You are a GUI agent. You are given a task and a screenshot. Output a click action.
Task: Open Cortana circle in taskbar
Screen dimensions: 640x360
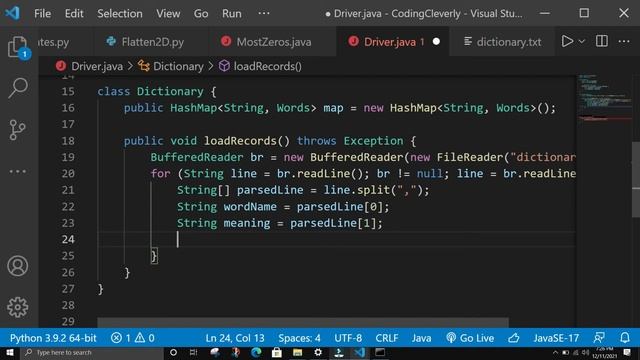click(x=173, y=353)
